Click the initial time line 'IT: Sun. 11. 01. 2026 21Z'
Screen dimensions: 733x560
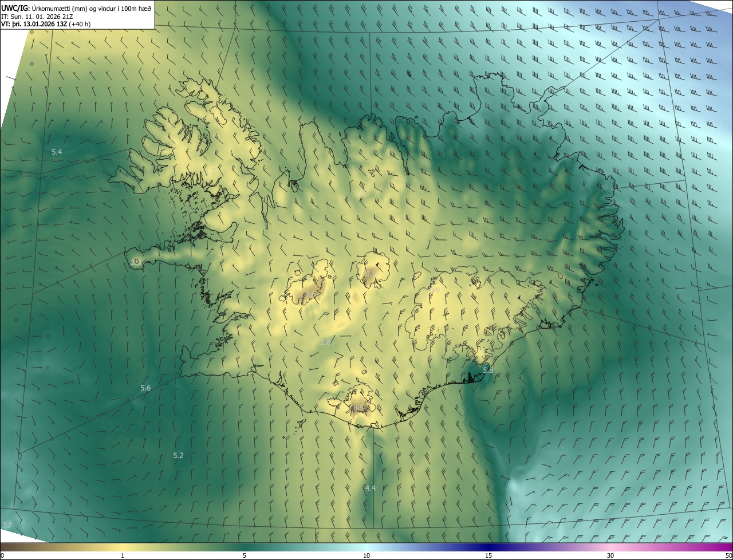[37, 16]
